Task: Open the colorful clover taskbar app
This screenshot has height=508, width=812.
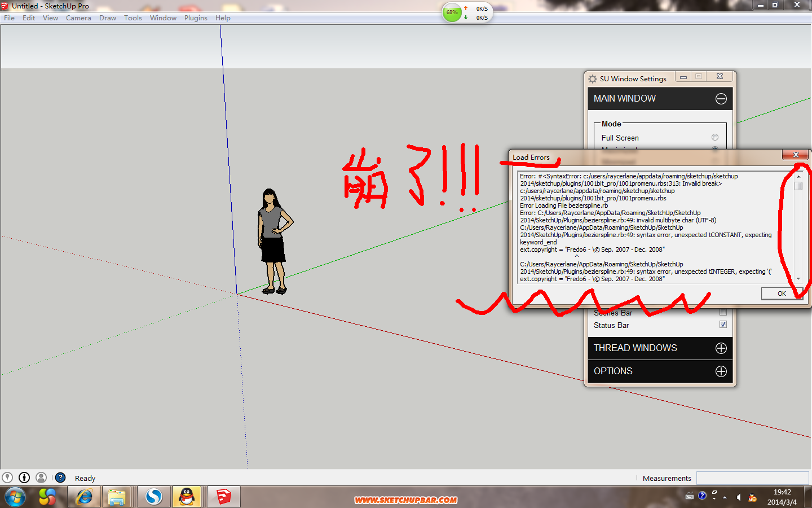Action: click(x=47, y=497)
